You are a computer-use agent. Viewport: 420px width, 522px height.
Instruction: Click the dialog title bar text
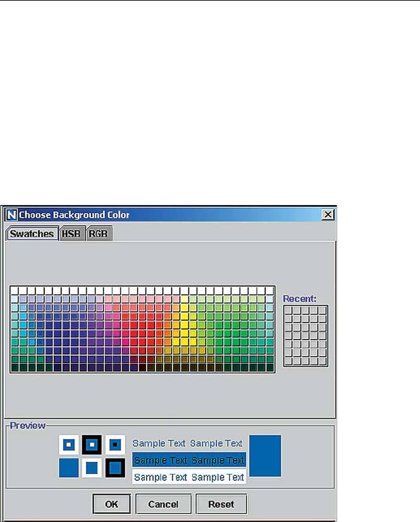click(74, 215)
